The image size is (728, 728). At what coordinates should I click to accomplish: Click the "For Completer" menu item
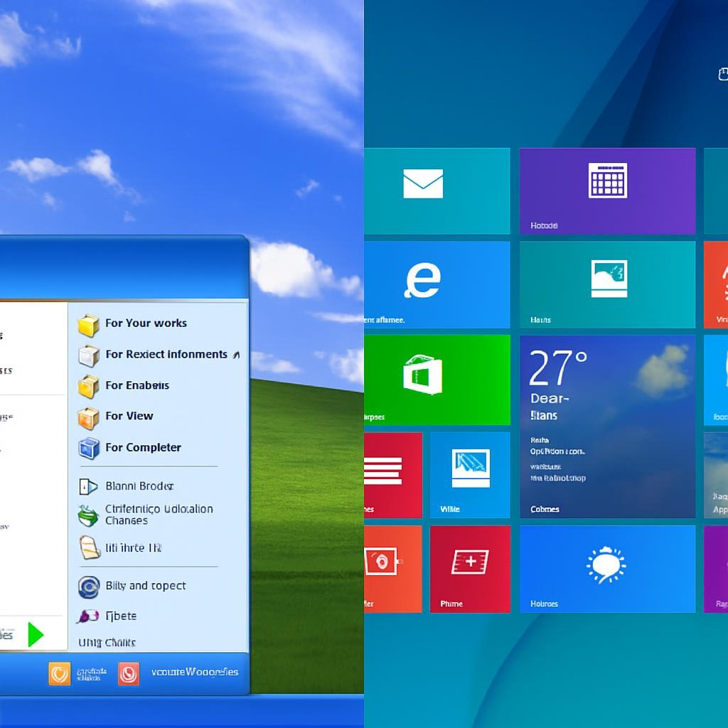(142, 448)
